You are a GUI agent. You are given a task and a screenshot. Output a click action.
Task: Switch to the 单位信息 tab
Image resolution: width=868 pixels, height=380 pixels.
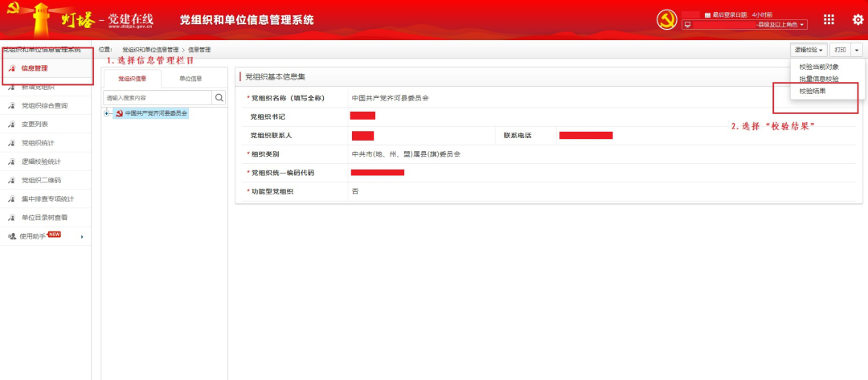[x=190, y=79]
